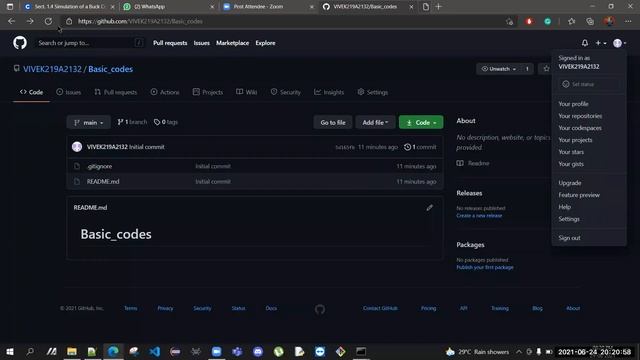Viewport: 640px width, 360px height.
Task: Select Your profile in user menu
Action: 573,104
